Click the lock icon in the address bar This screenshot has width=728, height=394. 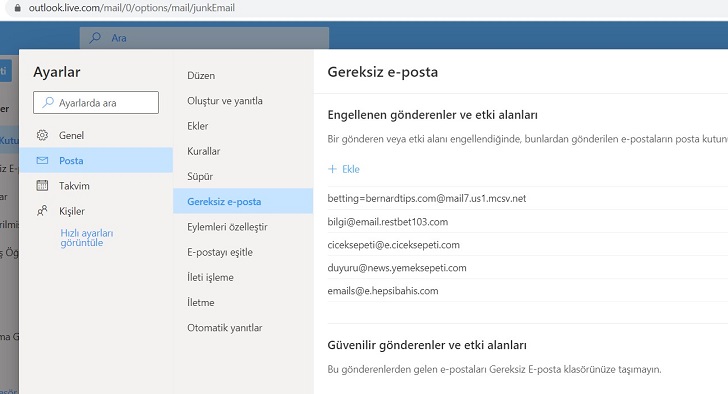[18, 8]
